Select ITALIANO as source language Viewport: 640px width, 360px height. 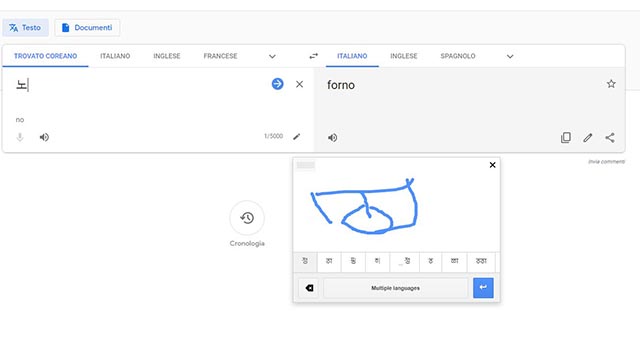[115, 56]
